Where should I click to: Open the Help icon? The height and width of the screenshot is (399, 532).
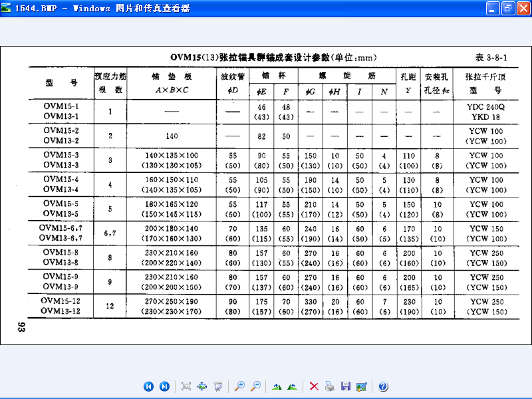pyautogui.click(x=383, y=386)
